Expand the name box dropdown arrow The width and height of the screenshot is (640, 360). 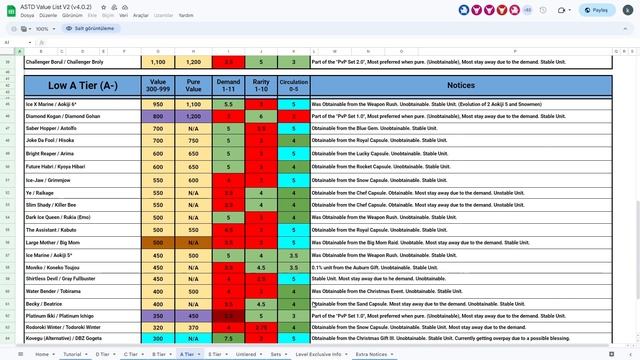pyautogui.click(x=30, y=42)
